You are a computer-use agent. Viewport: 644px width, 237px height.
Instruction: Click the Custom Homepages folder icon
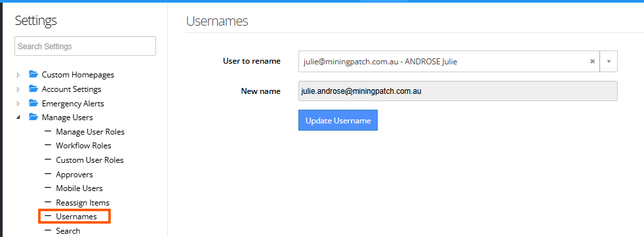coord(33,74)
